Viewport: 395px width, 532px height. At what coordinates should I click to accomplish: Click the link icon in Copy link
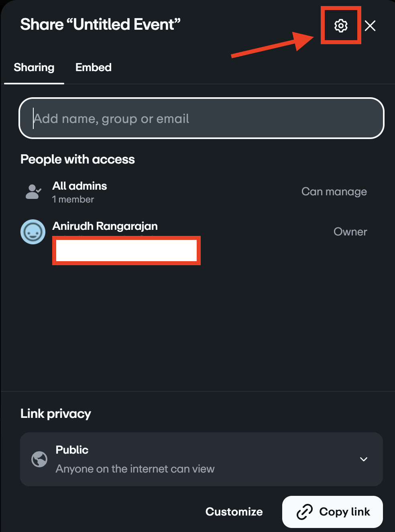305,512
